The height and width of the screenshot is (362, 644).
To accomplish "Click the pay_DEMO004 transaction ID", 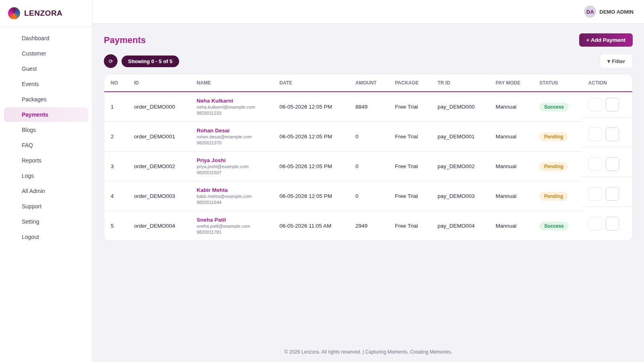I will pos(456,226).
